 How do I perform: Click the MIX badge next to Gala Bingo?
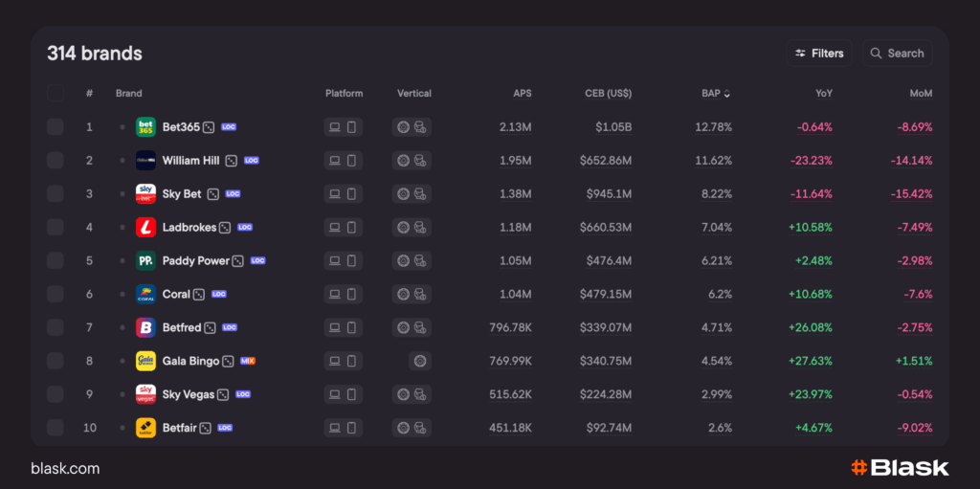tap(248, 361)
